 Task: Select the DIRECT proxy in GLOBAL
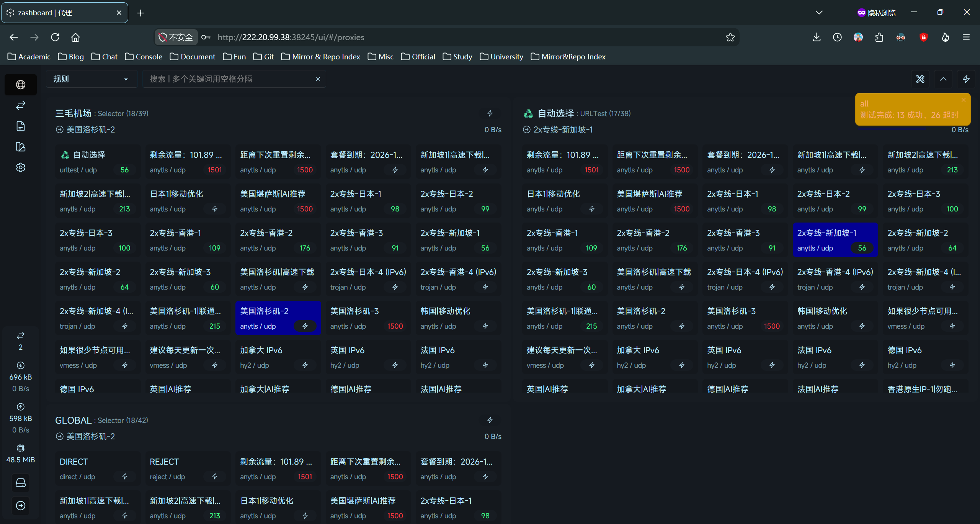[x=98, y=468]
